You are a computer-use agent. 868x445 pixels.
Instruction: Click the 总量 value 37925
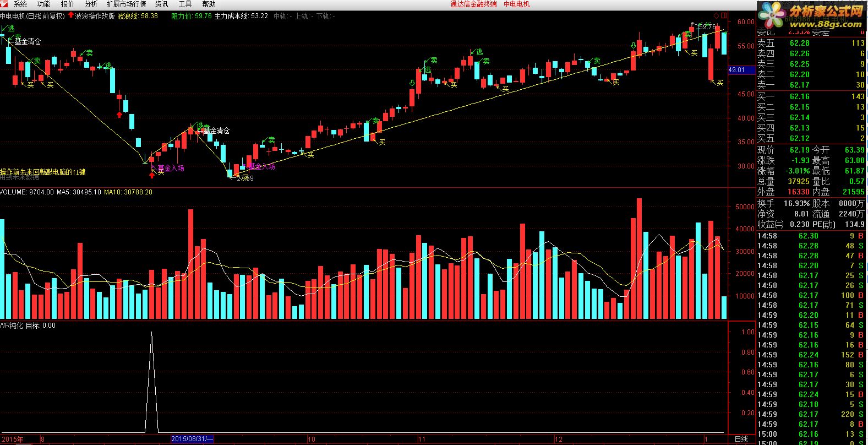[x=799, y=181]
